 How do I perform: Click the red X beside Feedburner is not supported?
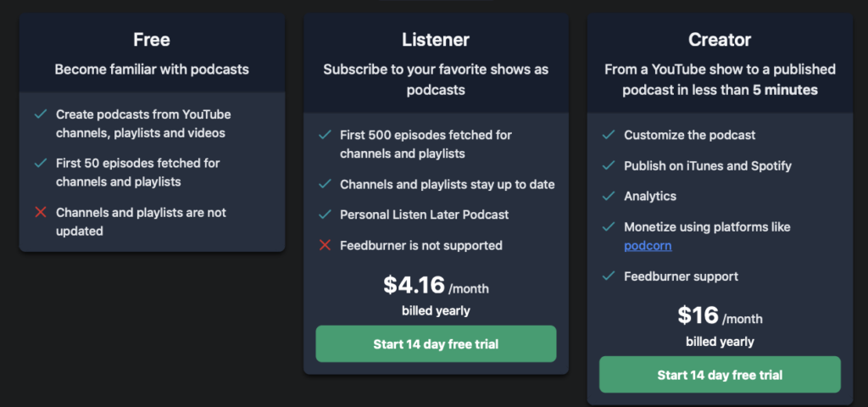click(325, 245)
